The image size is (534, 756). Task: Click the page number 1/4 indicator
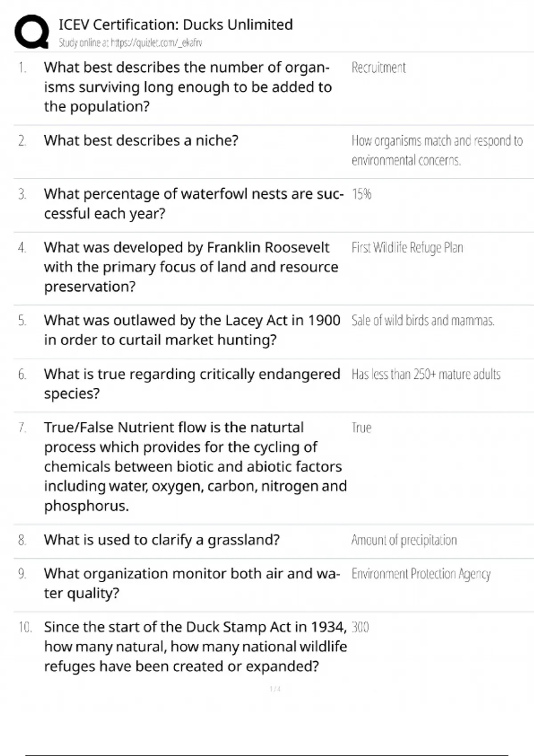click(x=275, y=689)
